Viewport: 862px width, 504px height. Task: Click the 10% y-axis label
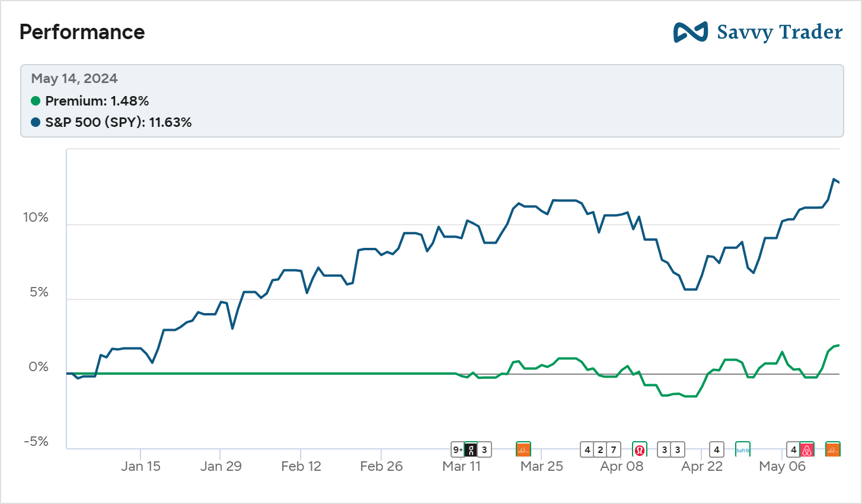pyautogui.click(x=36, y=218)
